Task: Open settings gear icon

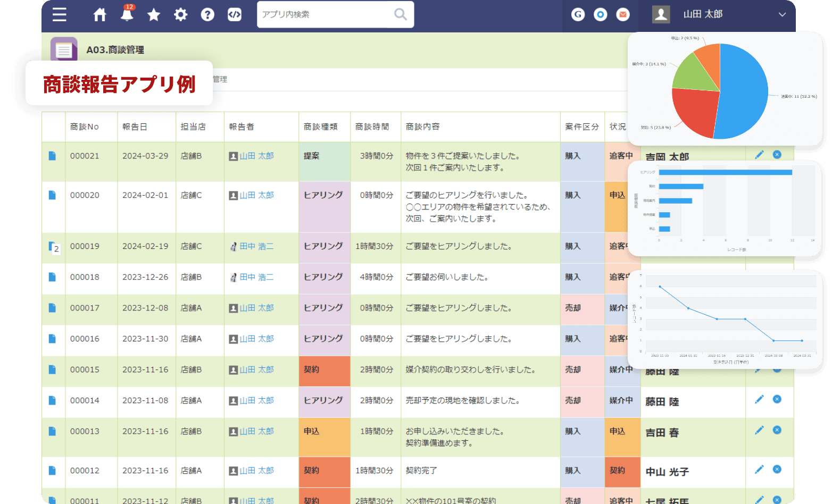Action: tap(181, 14)
